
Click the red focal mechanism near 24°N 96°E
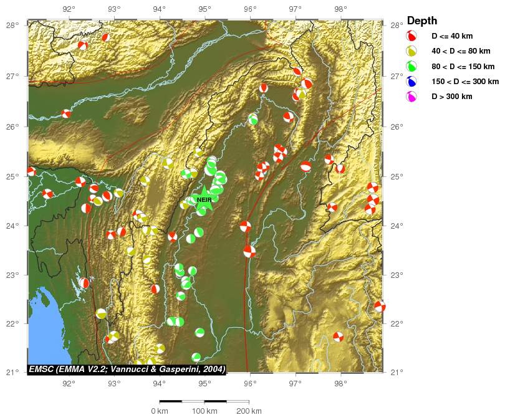[246, 227]
